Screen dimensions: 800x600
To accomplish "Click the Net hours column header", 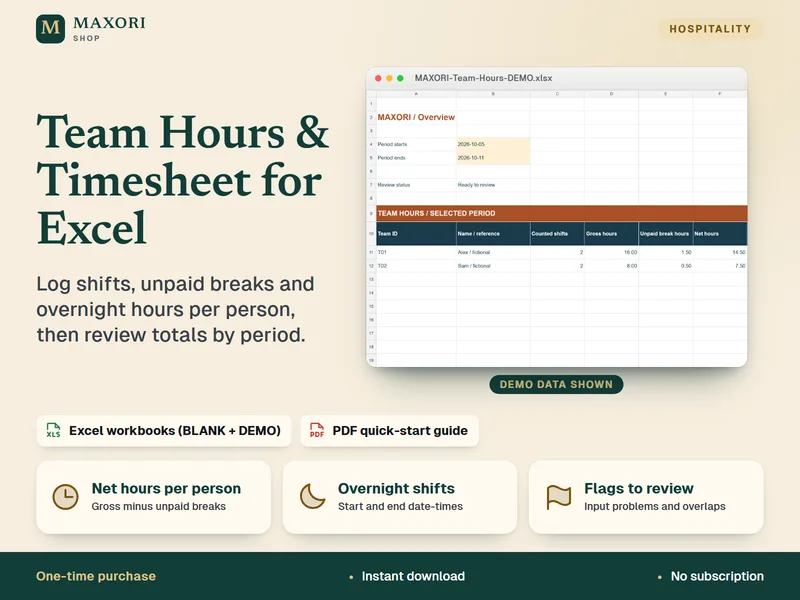I will 720,234.
